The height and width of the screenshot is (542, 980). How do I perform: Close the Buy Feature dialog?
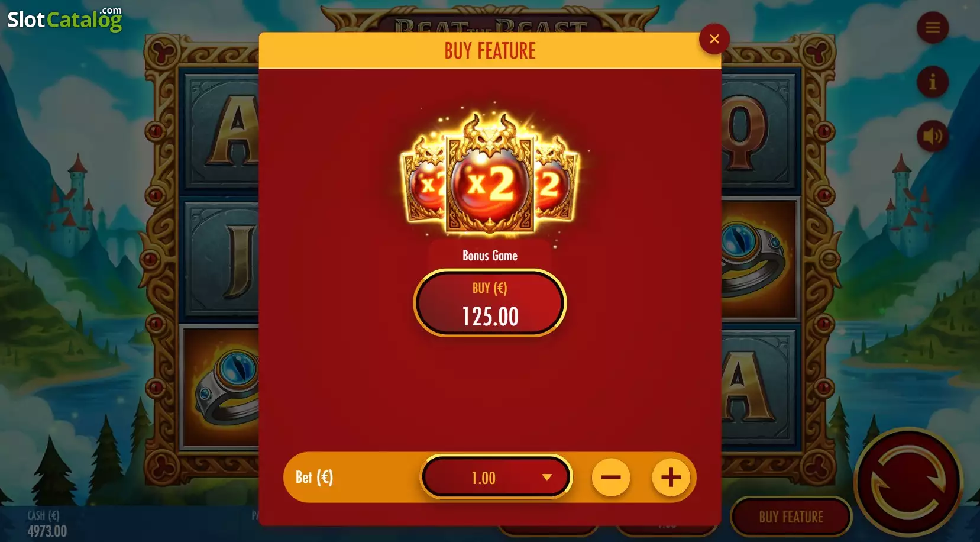coord(714,39)
